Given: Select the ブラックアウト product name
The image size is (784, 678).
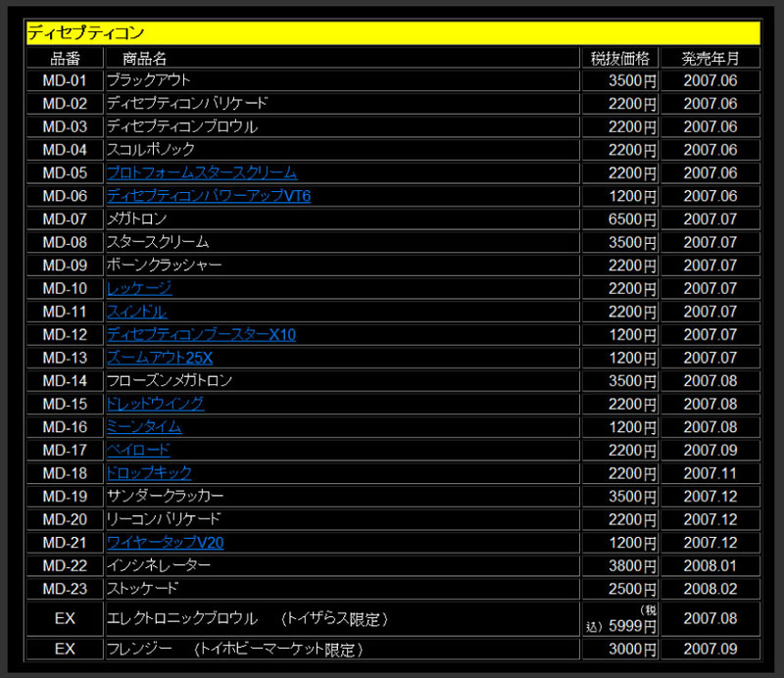Looking at the screenshot, I should coord(149,80).
